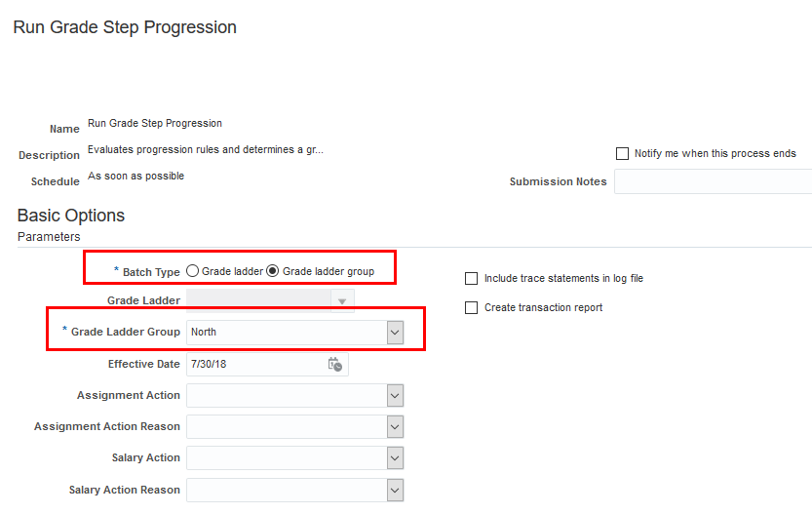Expand the Salary Action dropdown

395,458
